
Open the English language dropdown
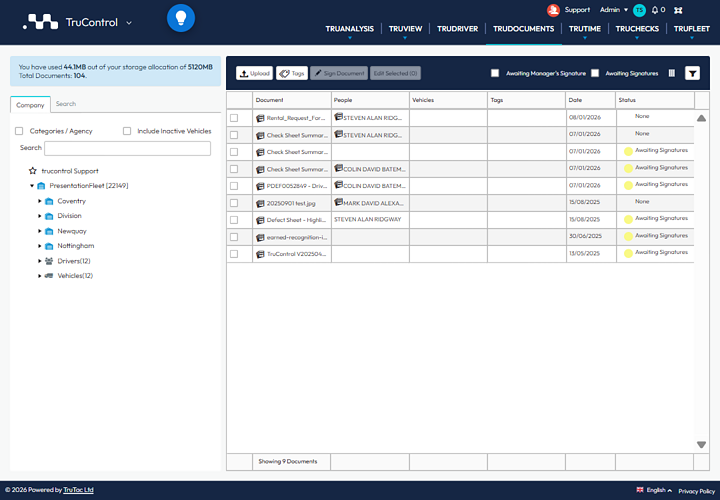coord(659,490)
